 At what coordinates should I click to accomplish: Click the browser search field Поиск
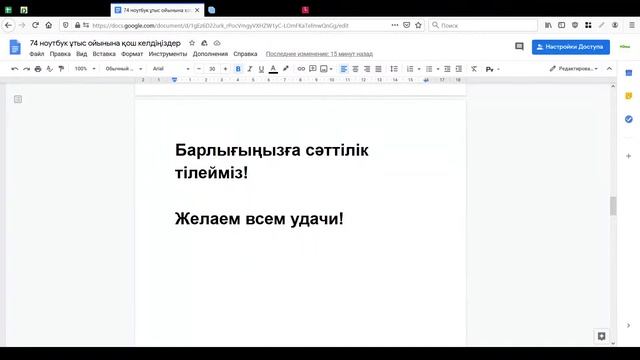click(483, 25)
